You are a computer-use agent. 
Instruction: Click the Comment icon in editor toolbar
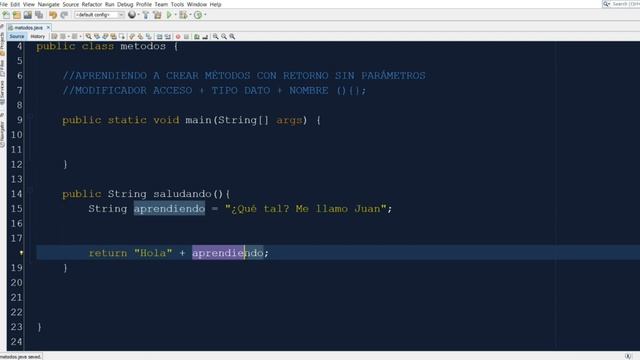click(197, 37)
